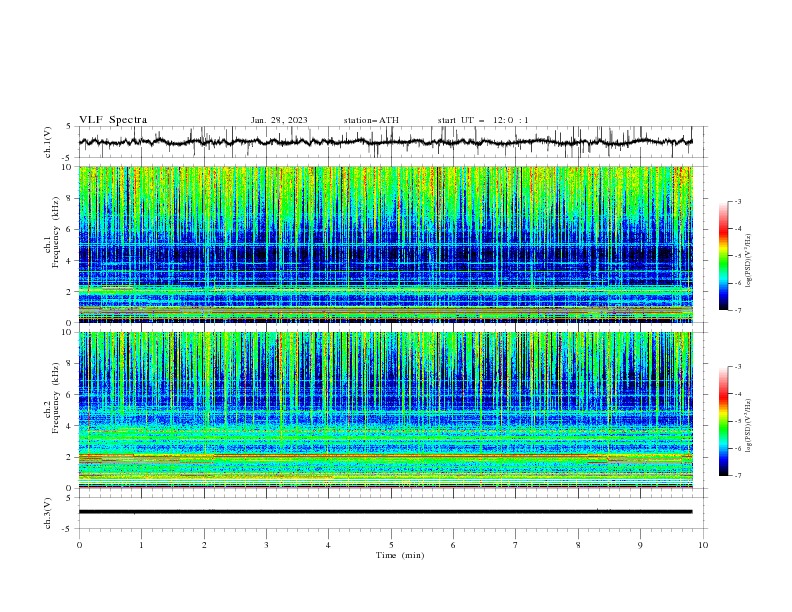The width and height of the screenshot is (792, 612).
Task: Click the "-4" tick on lower colorbar
Action: (x=738, y=394)
